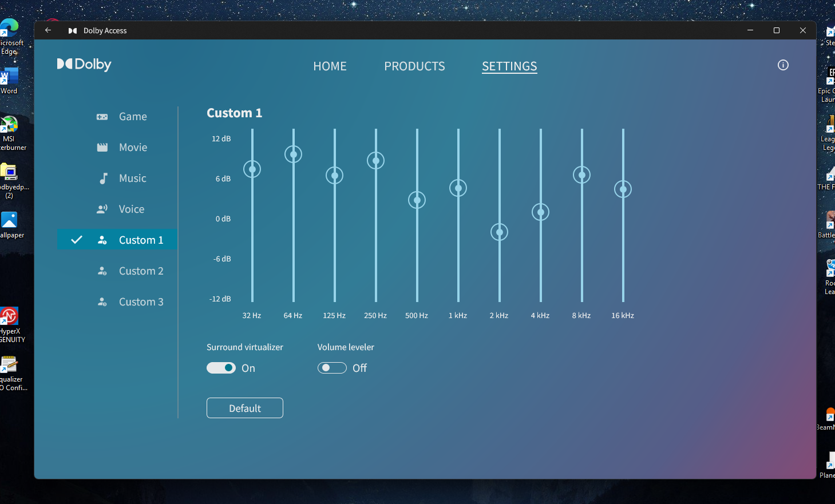The image size is (835, 504).
Task: Click the 4 kHz equalizer slider handle
Action: (541, 212)
